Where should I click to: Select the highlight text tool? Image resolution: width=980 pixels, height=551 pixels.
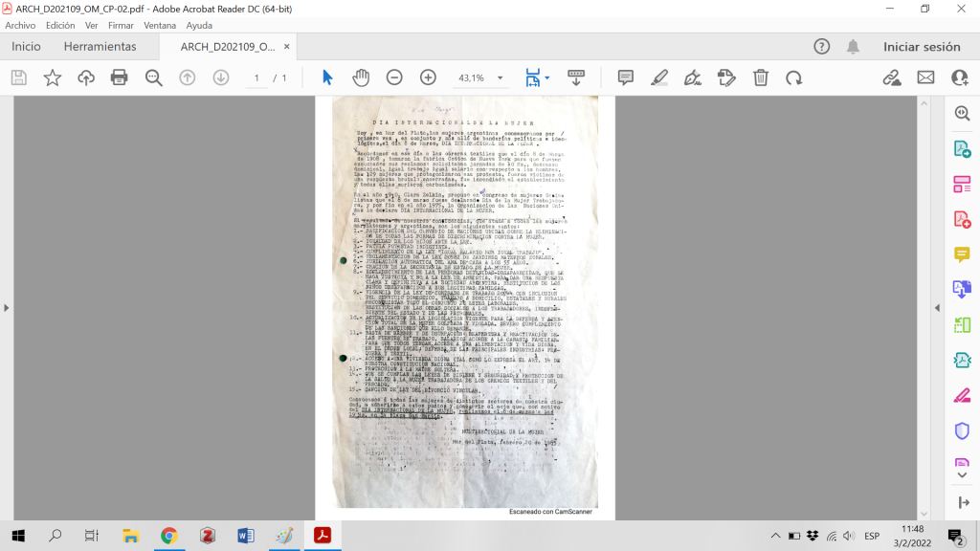[658, 77]
